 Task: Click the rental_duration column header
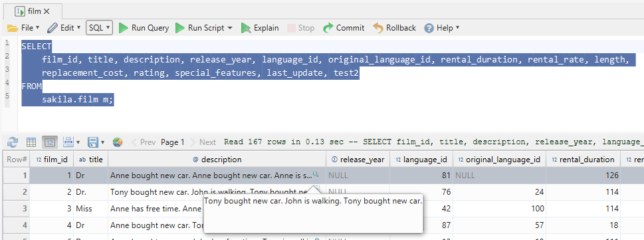tap(584, 160)
